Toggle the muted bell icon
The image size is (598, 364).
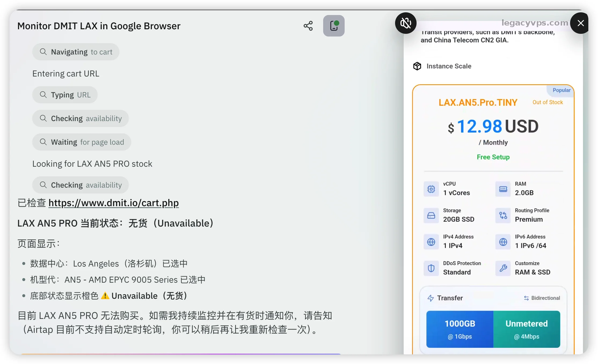[406, 23]
